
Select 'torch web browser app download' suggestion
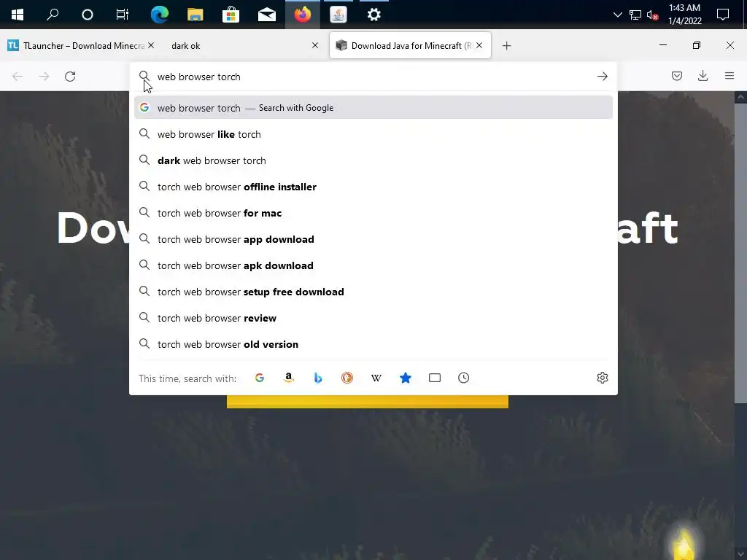coord(373,239)
